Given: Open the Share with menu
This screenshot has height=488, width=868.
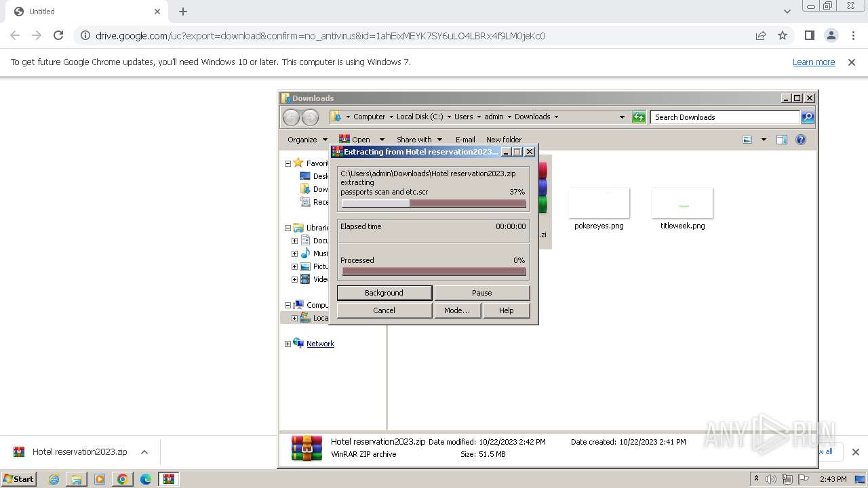Looking at the screenshot, I should [x=419, y=140].
